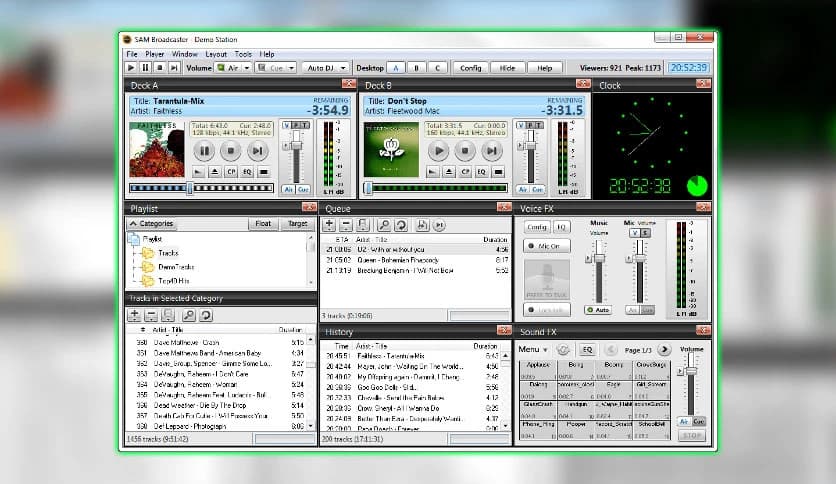The height and width of the screenshot is (484, 836).
Task: Open the Player menu
Action: point(155,54)
